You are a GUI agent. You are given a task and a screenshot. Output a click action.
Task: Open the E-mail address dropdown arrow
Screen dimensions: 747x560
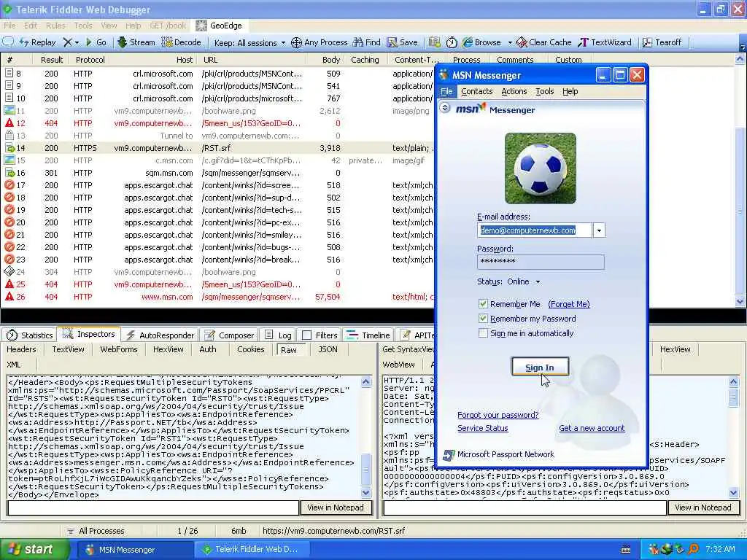click(x=599, y=230)
